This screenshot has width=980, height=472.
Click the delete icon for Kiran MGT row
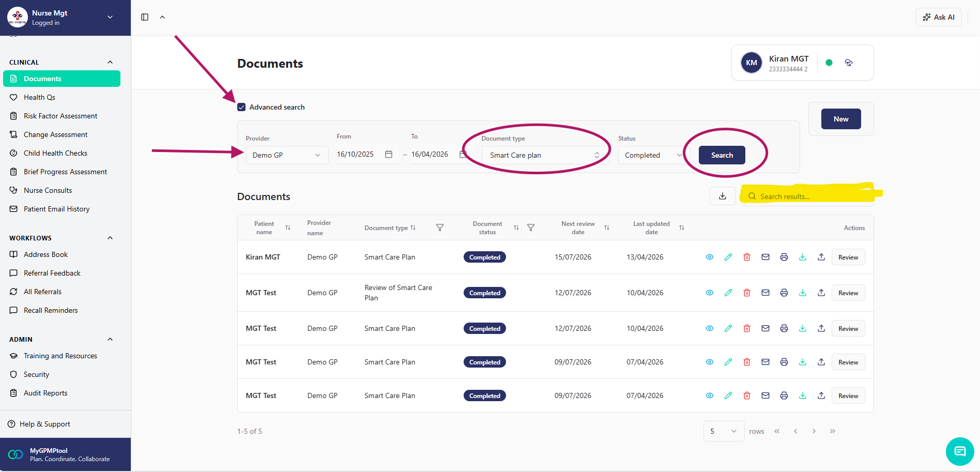point(746,257)
